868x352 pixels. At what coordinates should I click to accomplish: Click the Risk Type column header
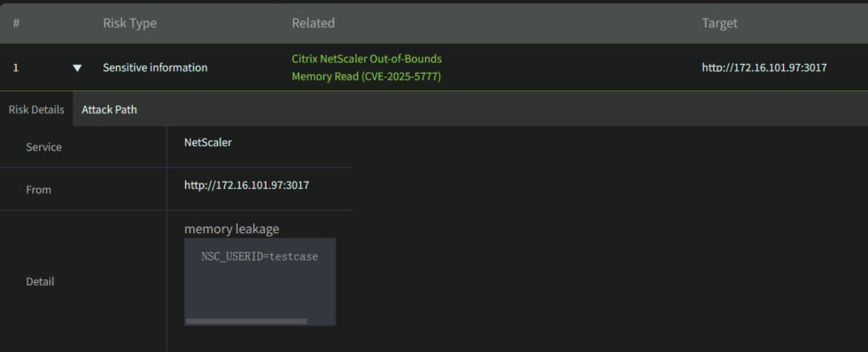[x=129, y=23]
